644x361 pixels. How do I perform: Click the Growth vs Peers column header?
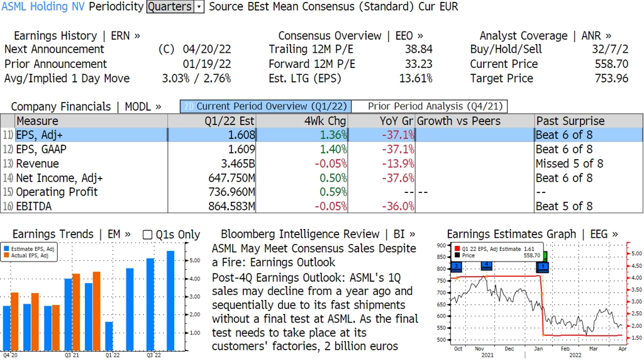[475, 121]
